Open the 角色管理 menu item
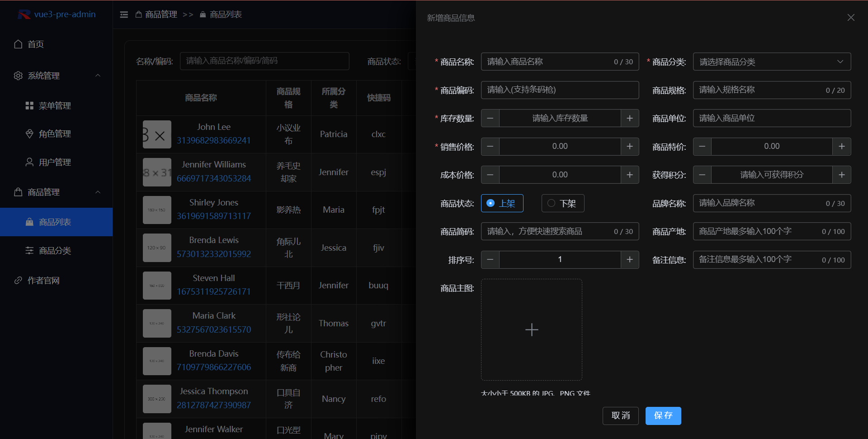 coord(56,134)
